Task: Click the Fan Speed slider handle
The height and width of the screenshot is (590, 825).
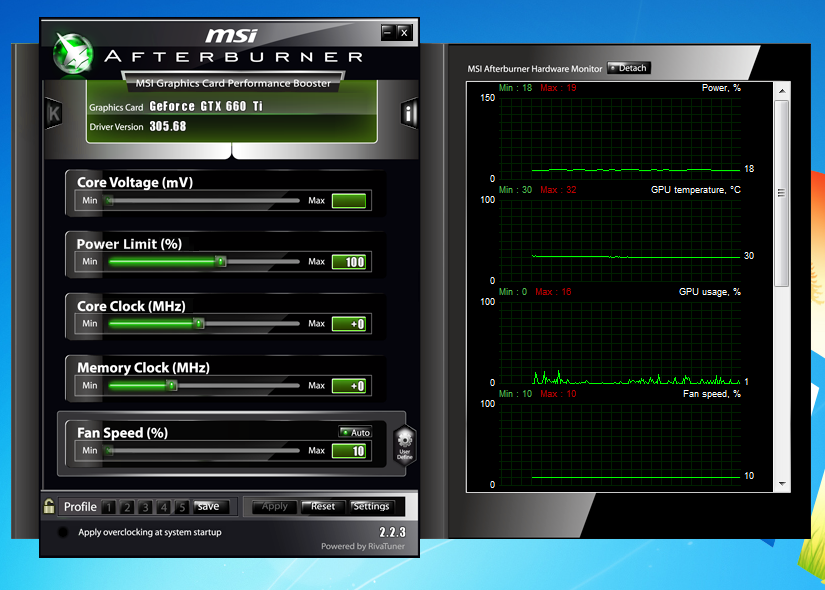Action: coord(109,451)
